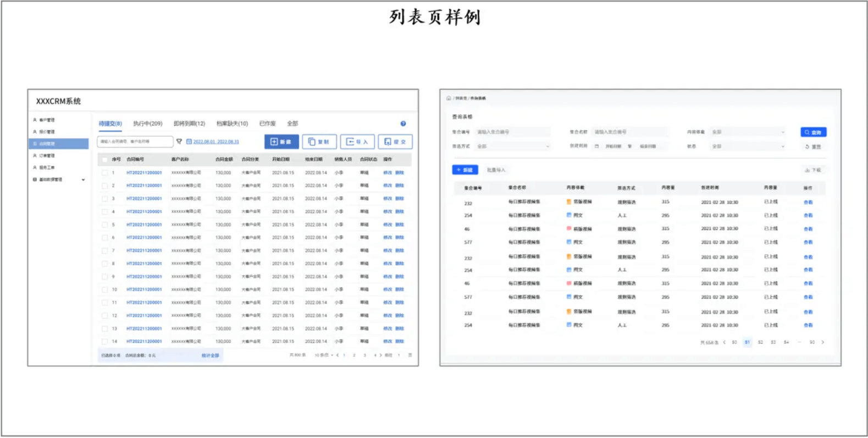
Task: Click the 下载 download button
Action: (813, 170)
